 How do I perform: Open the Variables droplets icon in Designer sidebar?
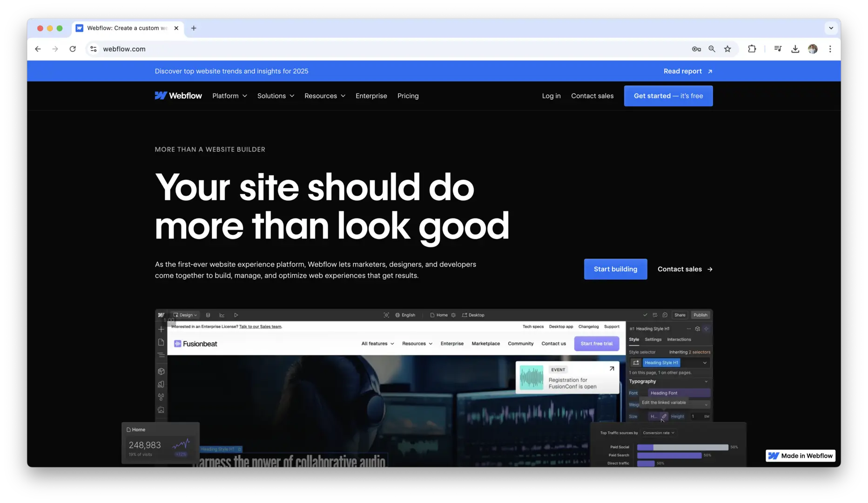pos(161,397)
